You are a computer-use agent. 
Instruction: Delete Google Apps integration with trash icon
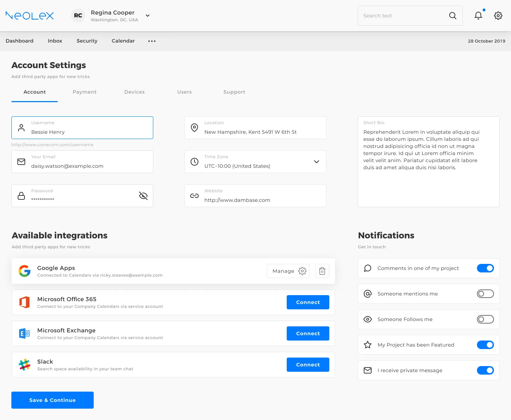322,271
